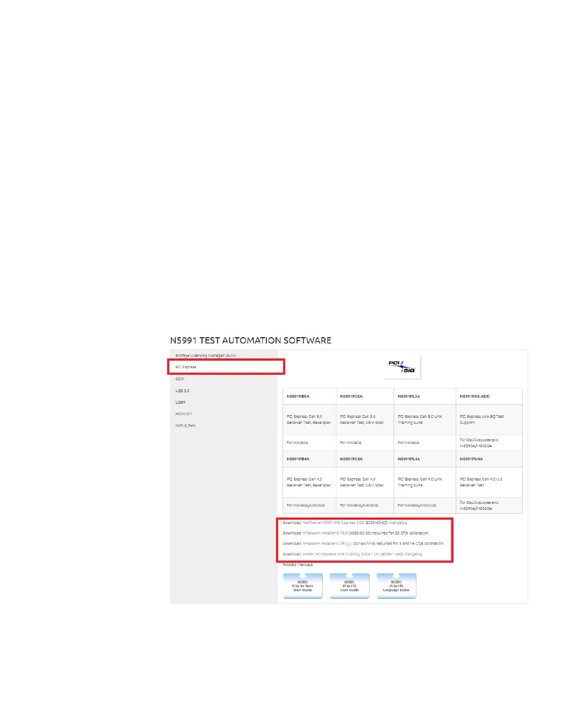This screenshot has width=588, height=706.
Task: Click the N5991PB5A table header cell
Action: point(309,397)
